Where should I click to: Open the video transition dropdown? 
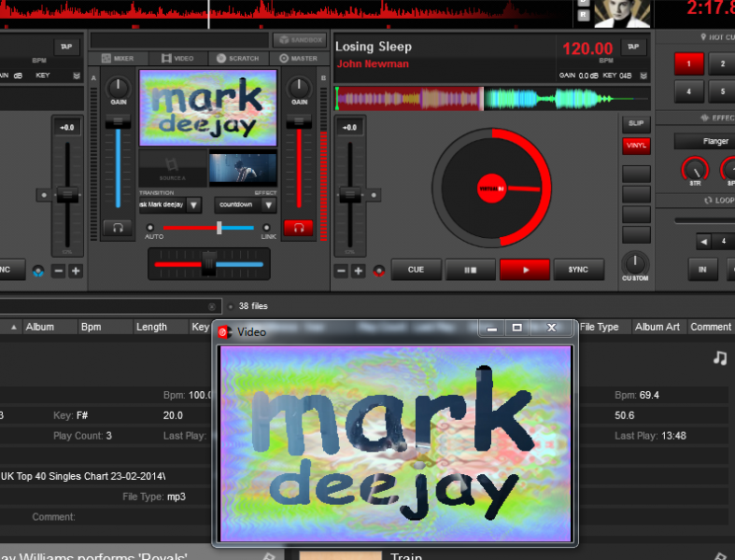tap(194, 204)
